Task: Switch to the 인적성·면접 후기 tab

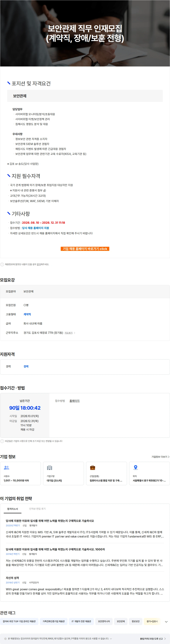Action: pos(37,509)
